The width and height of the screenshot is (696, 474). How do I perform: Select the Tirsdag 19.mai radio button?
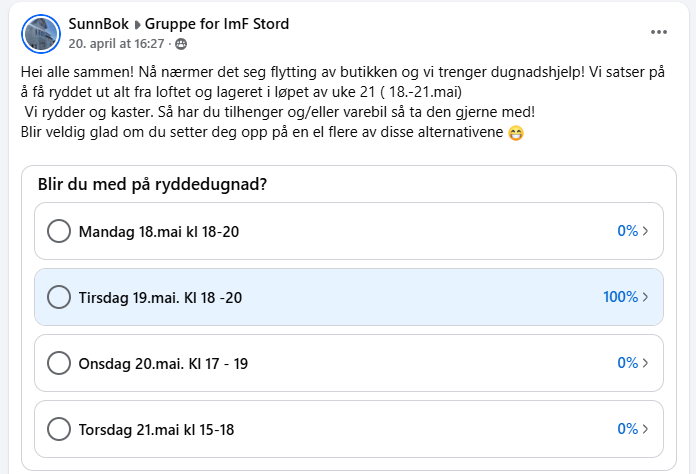tap(59, 297)
